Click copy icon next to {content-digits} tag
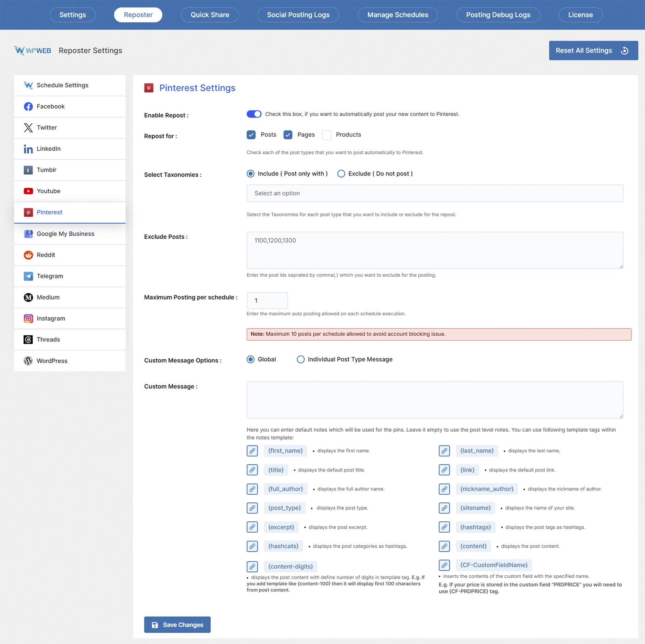Image resolution: width=645 pixels, height=644 pixels. [x=252, y=567]
